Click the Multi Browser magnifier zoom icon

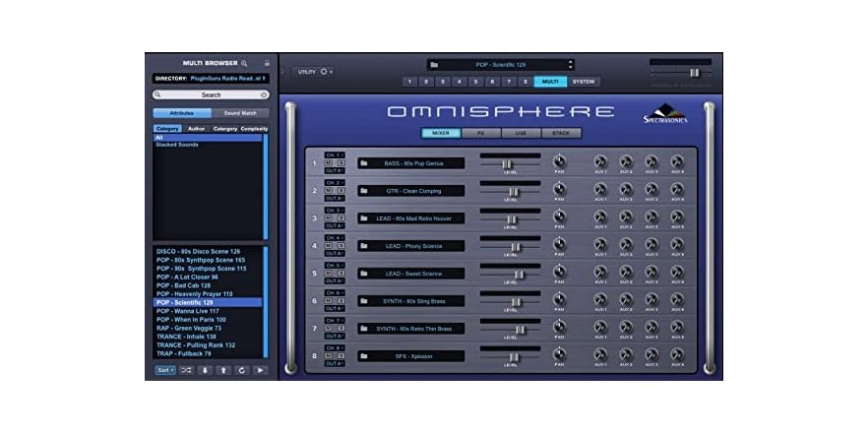pos(244,63)
